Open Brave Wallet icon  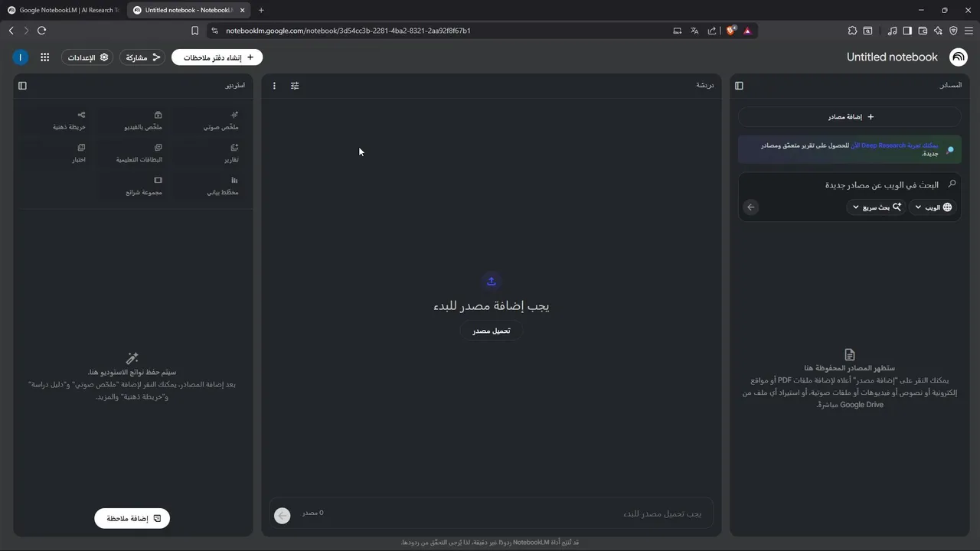[923, 31]
